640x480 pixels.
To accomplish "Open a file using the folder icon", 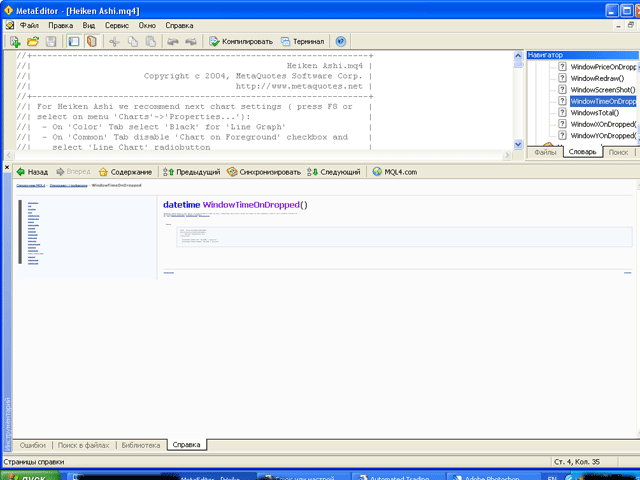I will click(x=33, y=41).
